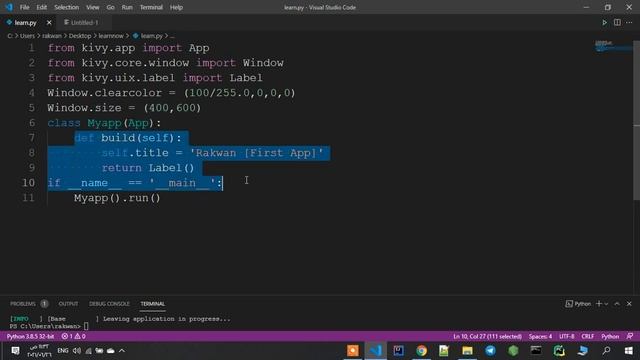Viewport: 640px width, 360px height.
Task: Change language mode via 'Python' status
Action: pyautogui.click(x=610, y=336)
